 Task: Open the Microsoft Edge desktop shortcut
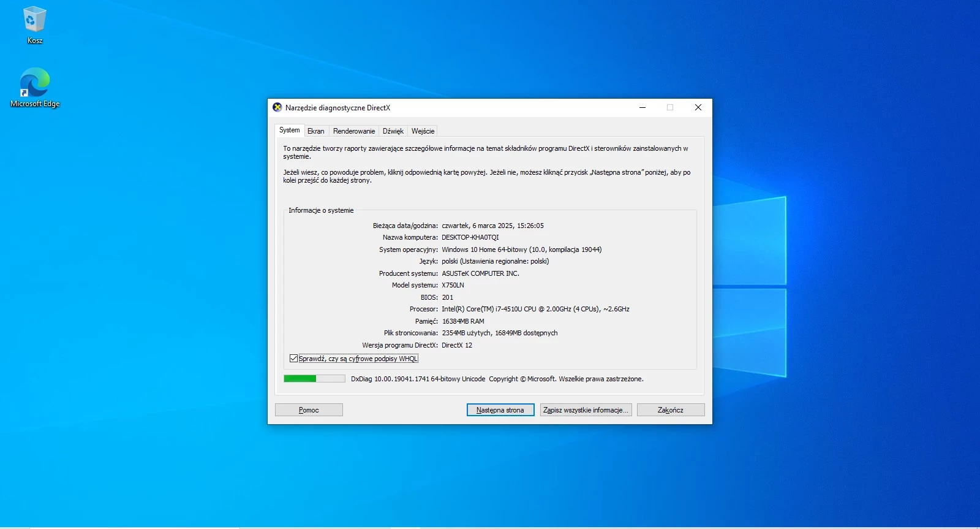tap(35, 87)
